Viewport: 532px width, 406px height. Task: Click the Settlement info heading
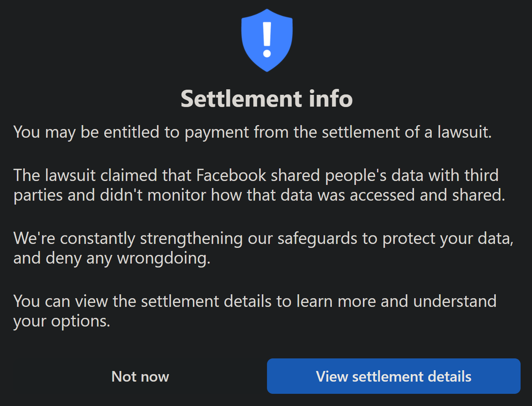click(267, 98)
